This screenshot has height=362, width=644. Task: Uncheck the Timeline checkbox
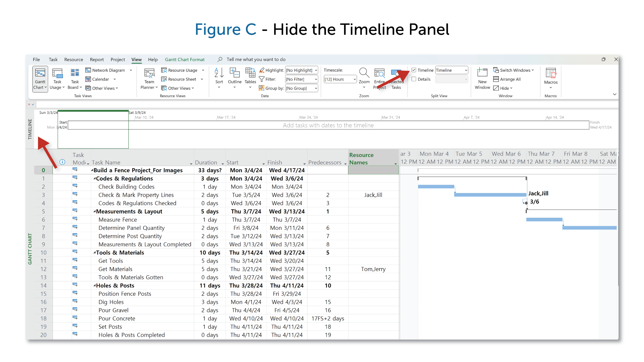tap(414, 70)
